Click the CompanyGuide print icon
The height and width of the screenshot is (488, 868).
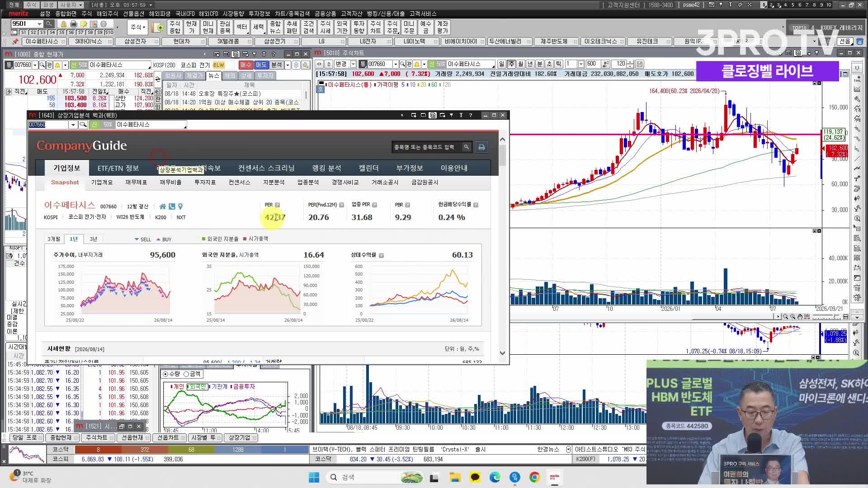click(481, 147)
